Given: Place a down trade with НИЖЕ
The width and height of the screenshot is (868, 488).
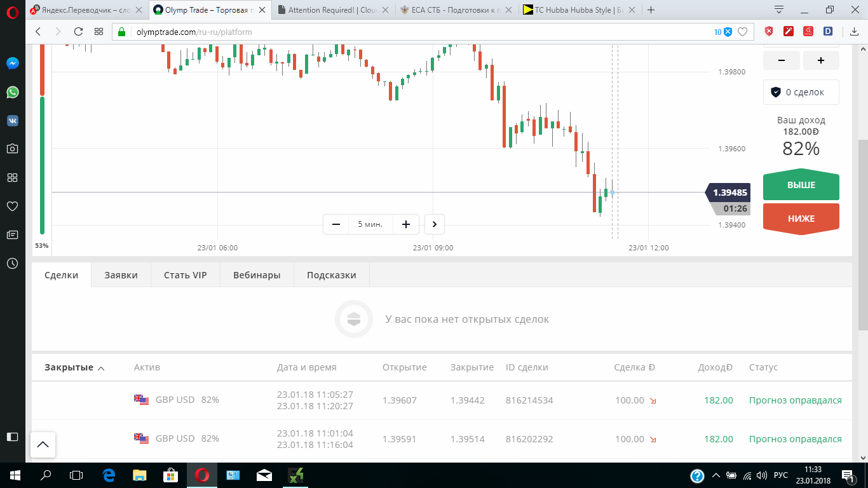Looking at the screenshot, I should (x=801, y=219).
